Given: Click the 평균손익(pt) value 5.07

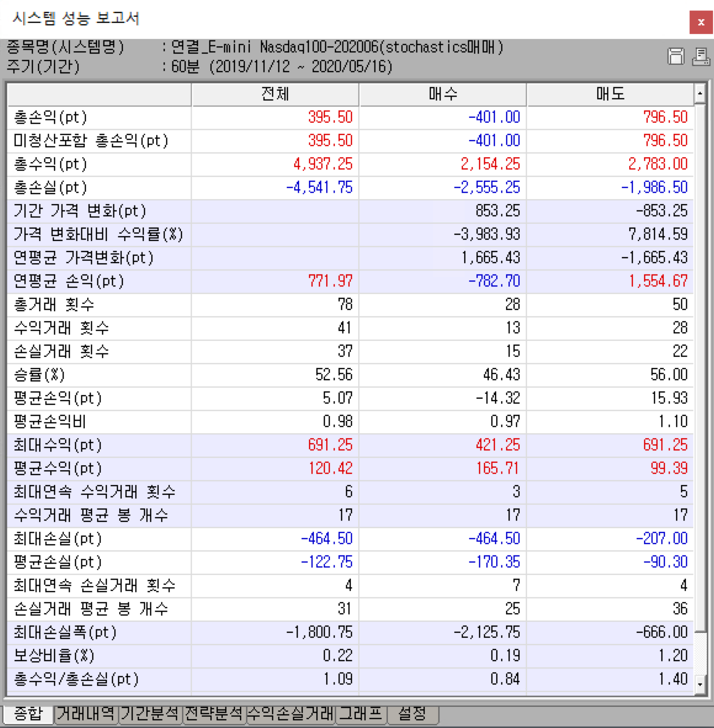Looking at the screenshot, I should pyautogui.click(x=338, y=398).
